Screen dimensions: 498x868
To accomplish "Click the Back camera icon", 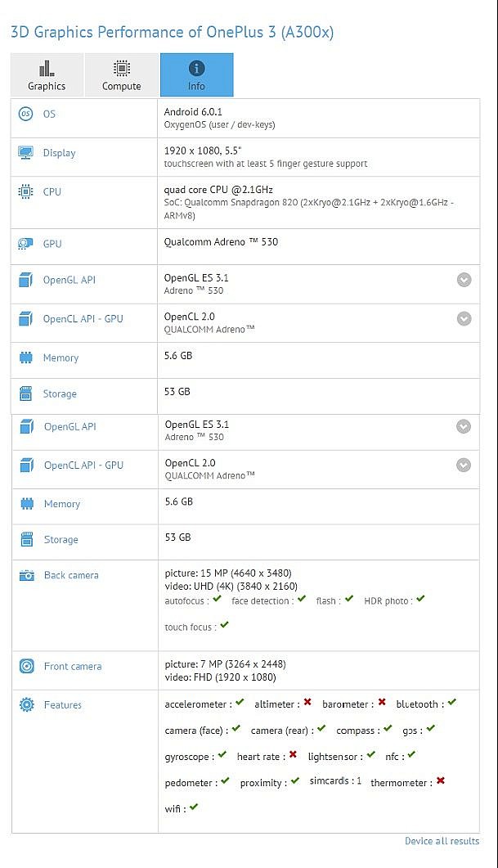I will pos(26,576).
